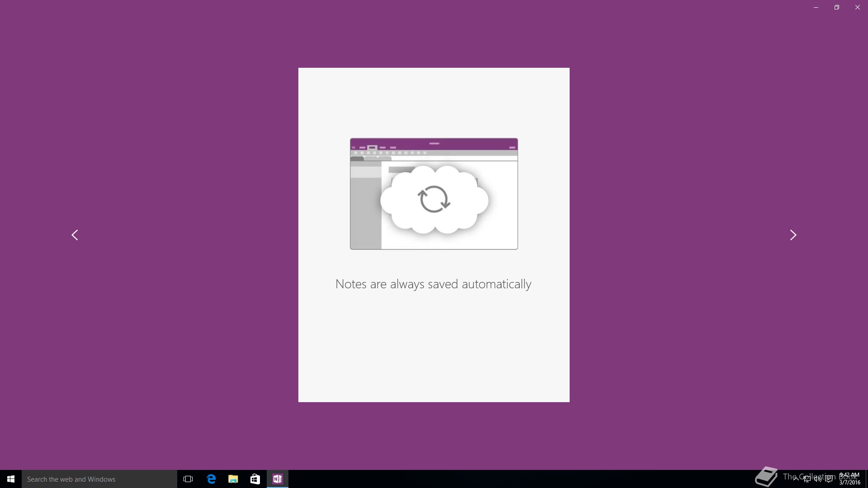The image size is (868, 488).
Task: Launch Microsoft Edge from the taskbar
Action: coord(211,479)
